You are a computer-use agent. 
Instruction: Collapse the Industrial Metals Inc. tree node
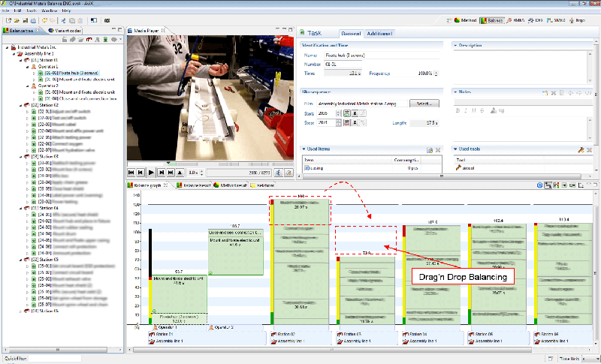[8, 47]
